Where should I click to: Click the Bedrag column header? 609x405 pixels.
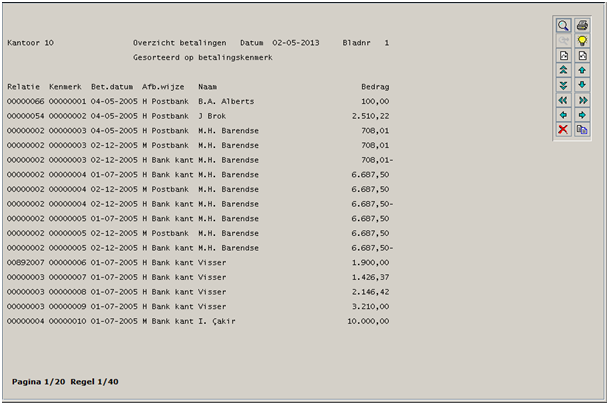click(374, 87)
